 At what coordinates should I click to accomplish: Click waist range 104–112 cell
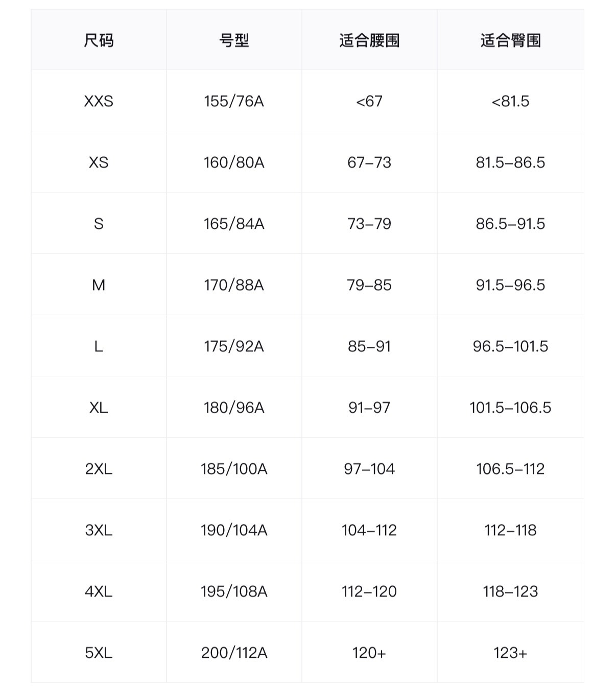[369, 530]
